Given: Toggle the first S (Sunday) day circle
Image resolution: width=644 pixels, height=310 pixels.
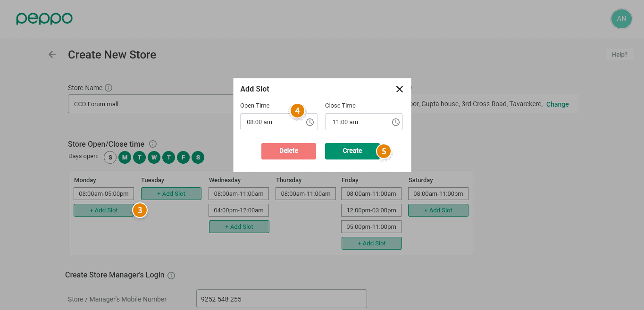Looking at the screenshot, I should pyautogui.click(x=110, y=157).
